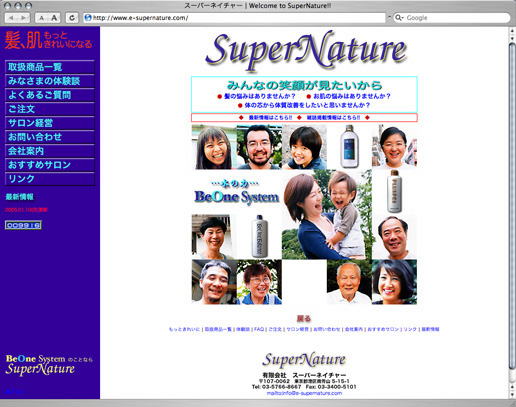Click the 最新情報 heading in the sidebar
Screen dimensions: 516x407
click(20, 197)
